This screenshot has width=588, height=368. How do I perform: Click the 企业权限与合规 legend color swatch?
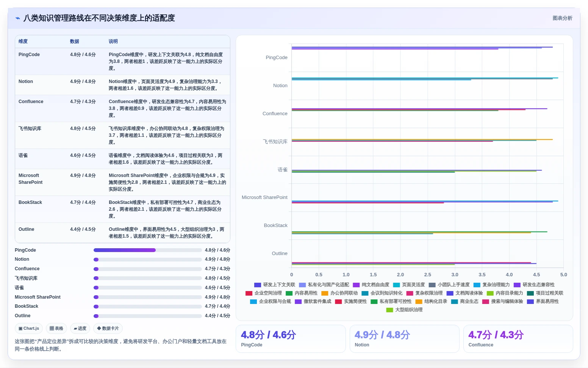pyautogui.click(x=253, y=302)
